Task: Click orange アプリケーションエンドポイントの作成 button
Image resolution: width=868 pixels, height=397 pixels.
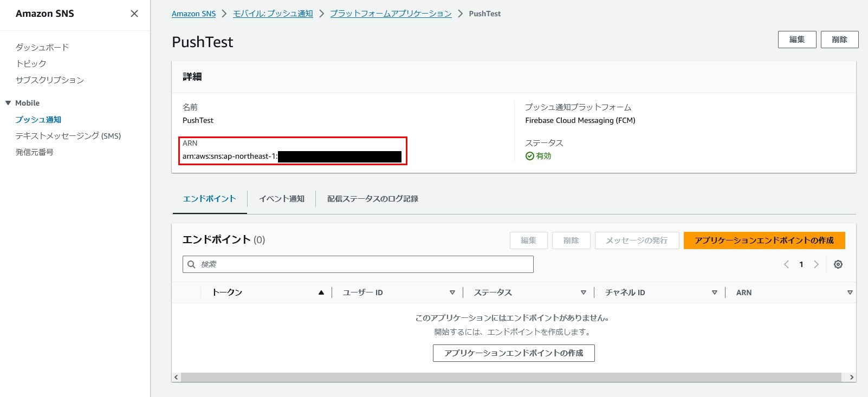Action: click(x=765, y=240)
